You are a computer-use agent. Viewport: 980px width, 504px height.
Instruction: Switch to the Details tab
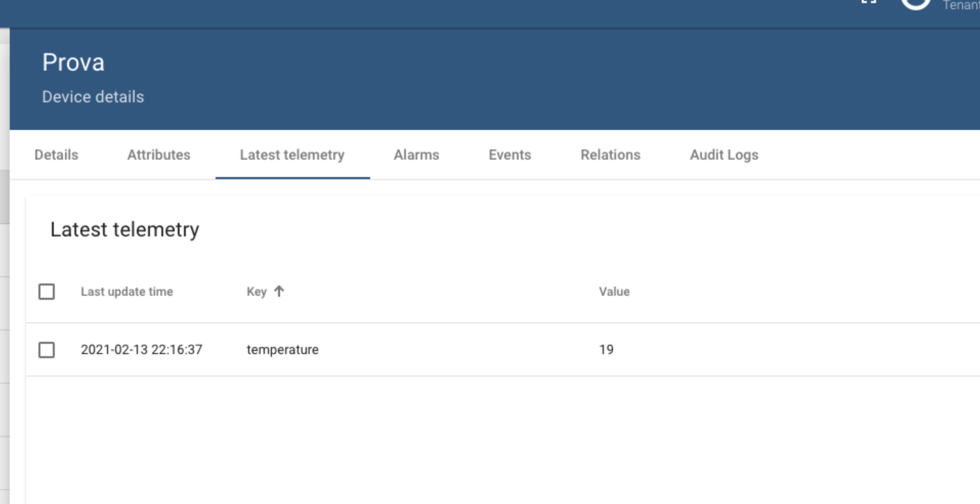pos(55,155)
